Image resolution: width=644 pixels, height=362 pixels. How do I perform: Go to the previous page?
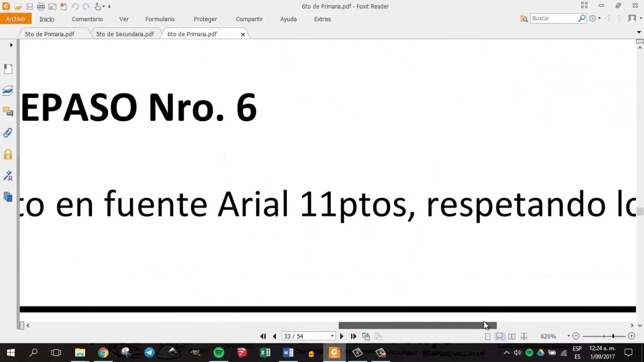274,336
